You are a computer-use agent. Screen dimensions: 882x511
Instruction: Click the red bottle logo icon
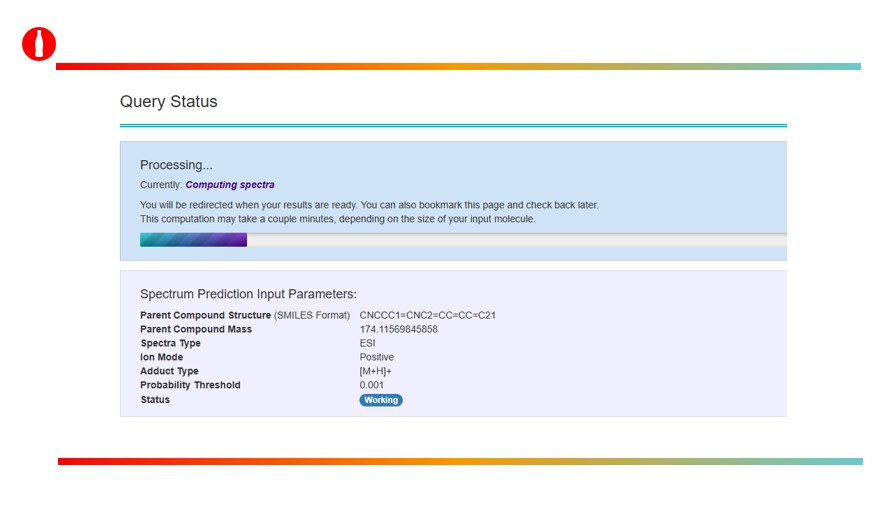[x=39, y=45]
